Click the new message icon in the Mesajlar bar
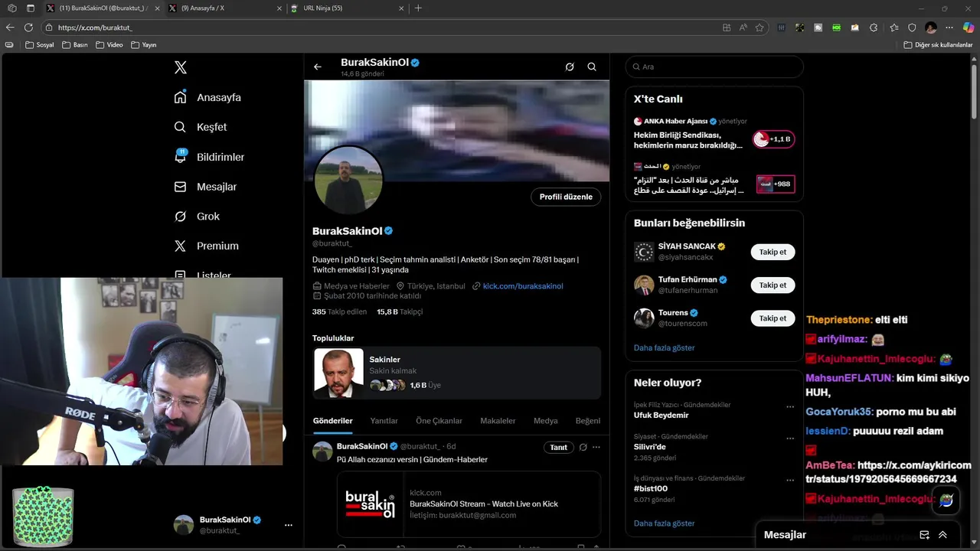The width and height of the screenshot is (980, 551). [924, 535]
